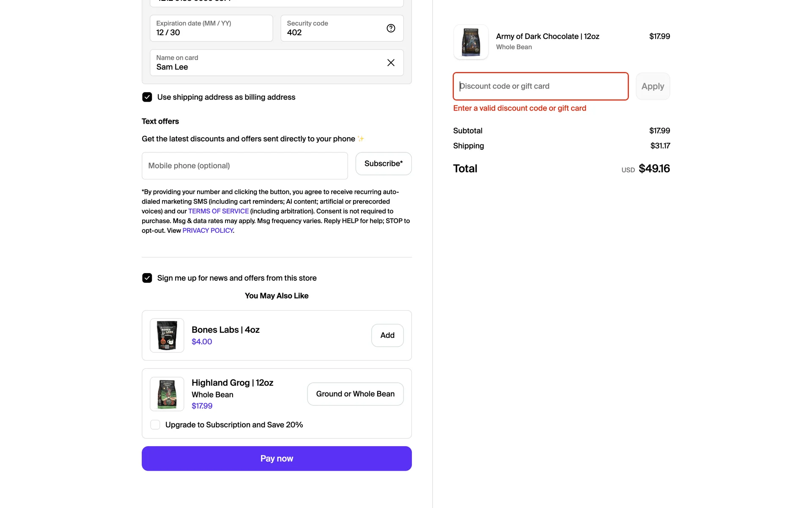Click the Name on card field
This screenshot has height=508, width=812.
coord(266,63)
